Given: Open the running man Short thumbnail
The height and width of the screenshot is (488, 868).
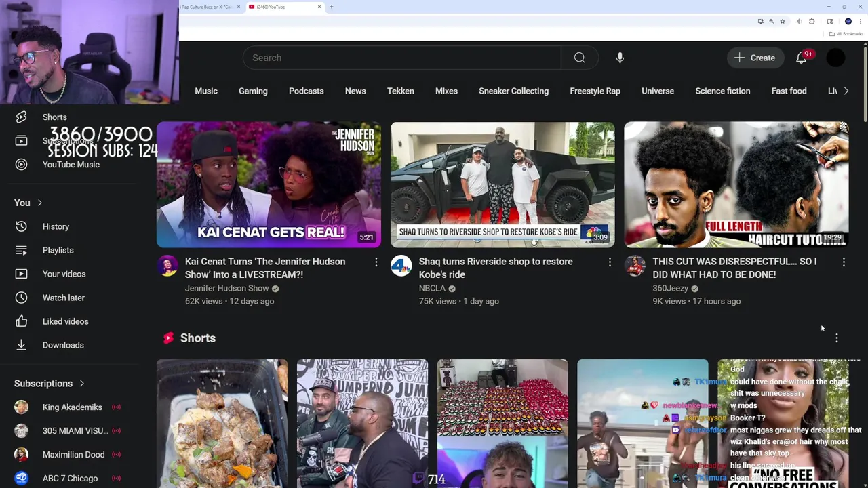Looking at the screenshot, I should pyautogui.click(x=643, y=424).
